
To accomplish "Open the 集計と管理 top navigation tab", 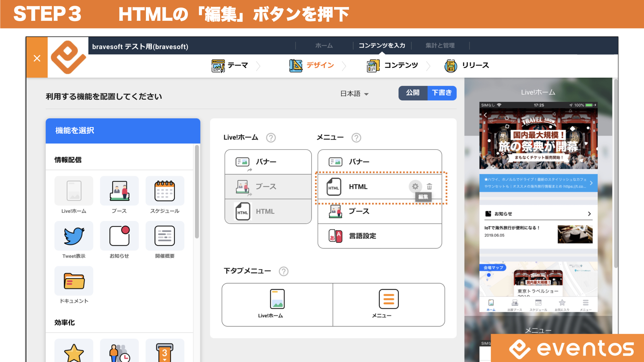I will [x=440, y=46].
